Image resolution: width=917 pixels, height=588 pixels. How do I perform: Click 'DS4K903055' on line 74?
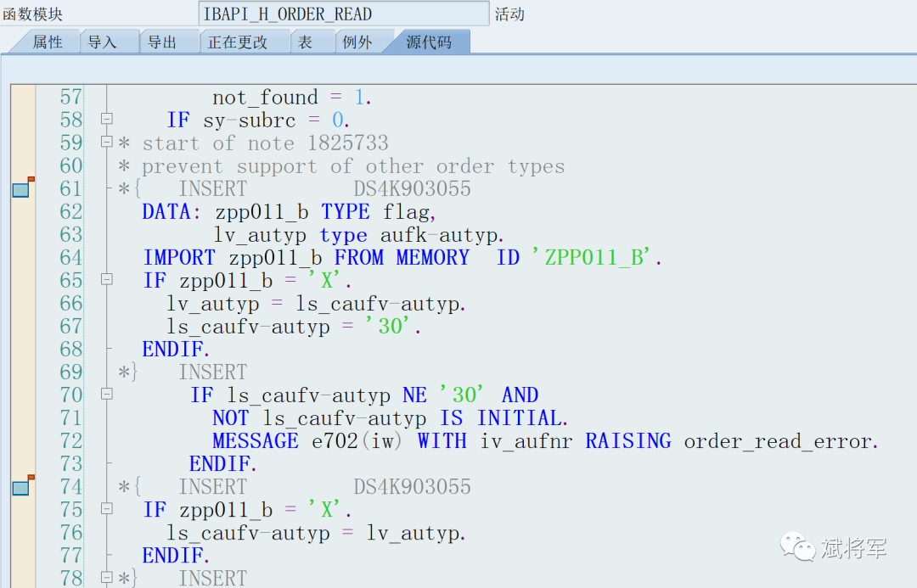[412, 487]
